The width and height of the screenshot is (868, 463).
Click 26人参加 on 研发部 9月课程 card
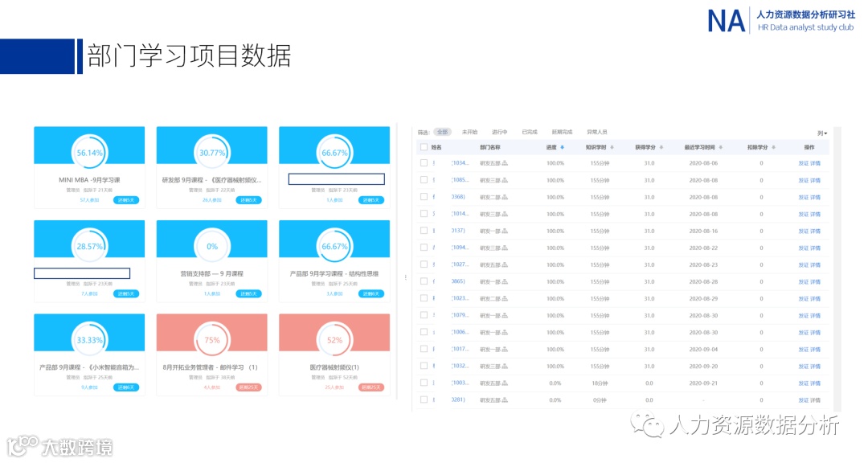pos(212,200)
